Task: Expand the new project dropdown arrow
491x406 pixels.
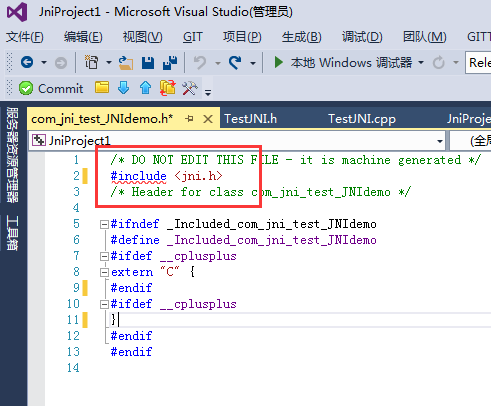Action: pyautogui.click(x=108, y=63)
